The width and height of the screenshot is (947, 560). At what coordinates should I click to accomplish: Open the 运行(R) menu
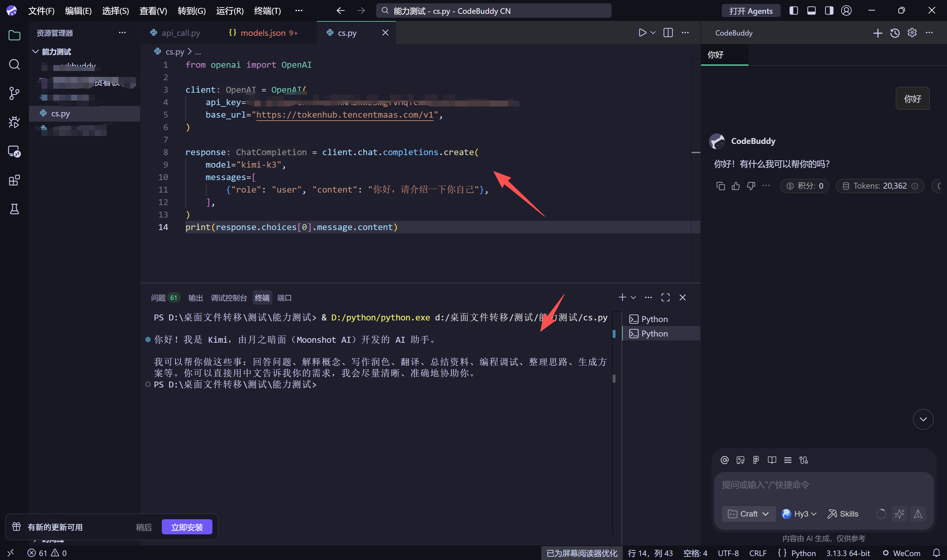[x=230, y=11]
